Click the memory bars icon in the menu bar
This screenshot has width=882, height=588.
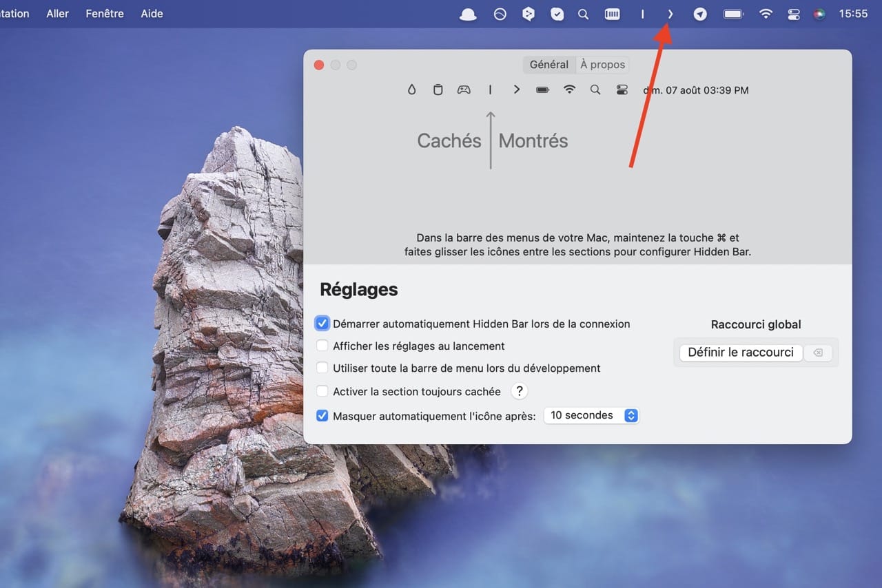(x=613, y=14)
